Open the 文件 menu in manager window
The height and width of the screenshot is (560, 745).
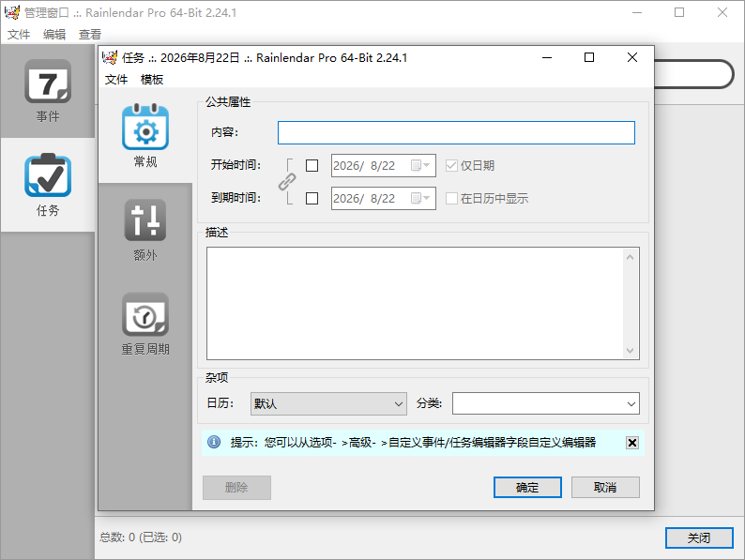(x=19, y=34)
